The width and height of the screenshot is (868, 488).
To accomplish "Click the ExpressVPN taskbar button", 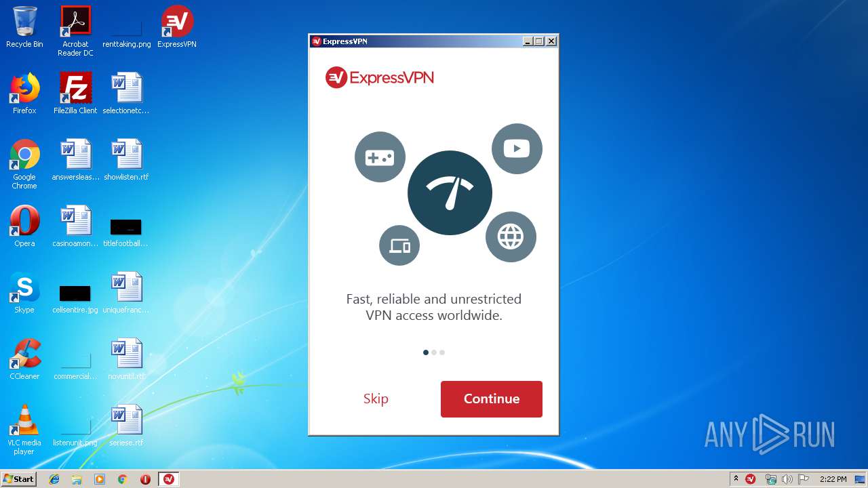I will pos(169,479).
